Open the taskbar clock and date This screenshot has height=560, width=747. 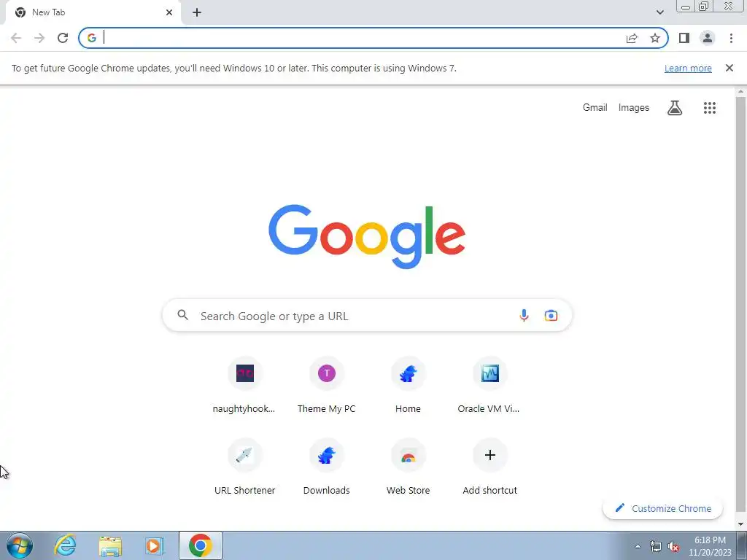pyautogui.click(x=710, y=546)
